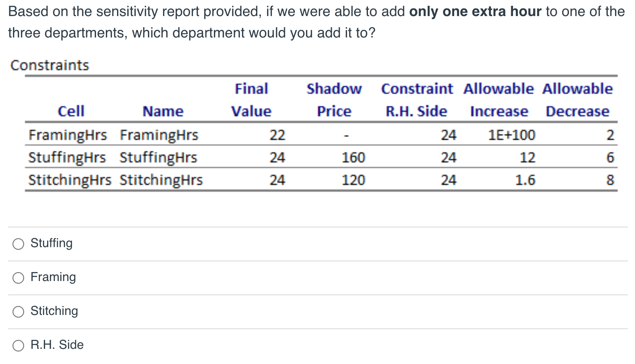Click the StitchingHrs row in the table
Viewport: 635px width, 364px height.
point(70,180)
